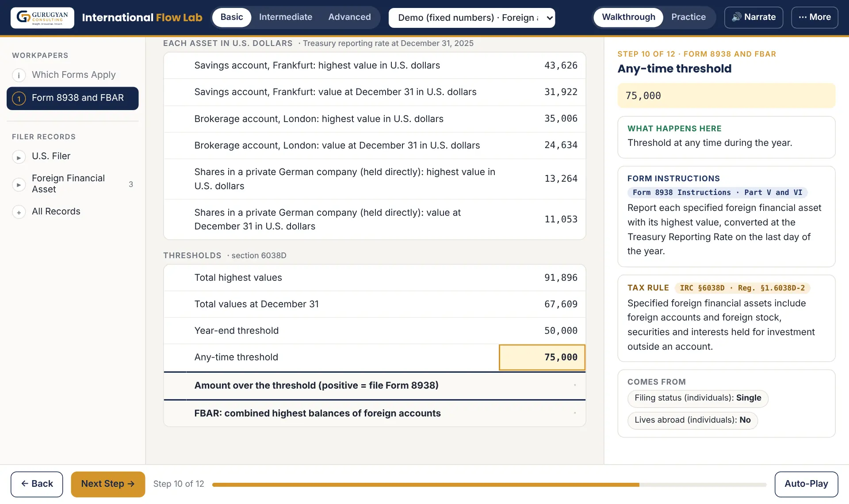849x504 pixels.
Task: Click the Total values at December 31 row
Action: click(x=375, y=304)
